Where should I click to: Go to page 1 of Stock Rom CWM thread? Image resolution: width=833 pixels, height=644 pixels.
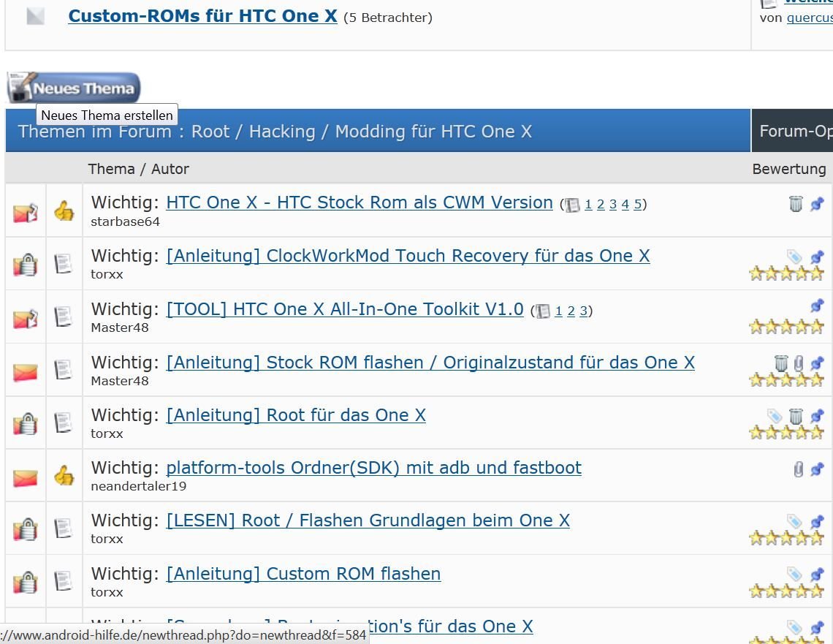point(588,205)
